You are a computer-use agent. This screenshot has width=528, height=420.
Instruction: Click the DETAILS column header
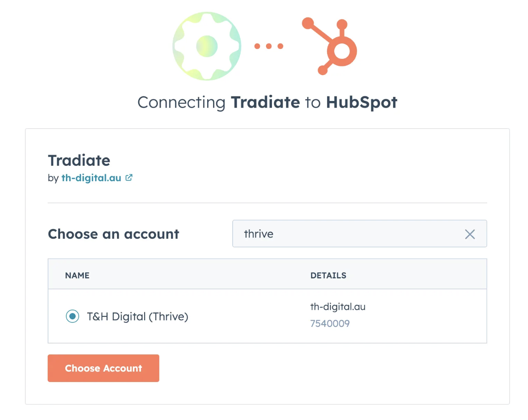pos(328,276)
